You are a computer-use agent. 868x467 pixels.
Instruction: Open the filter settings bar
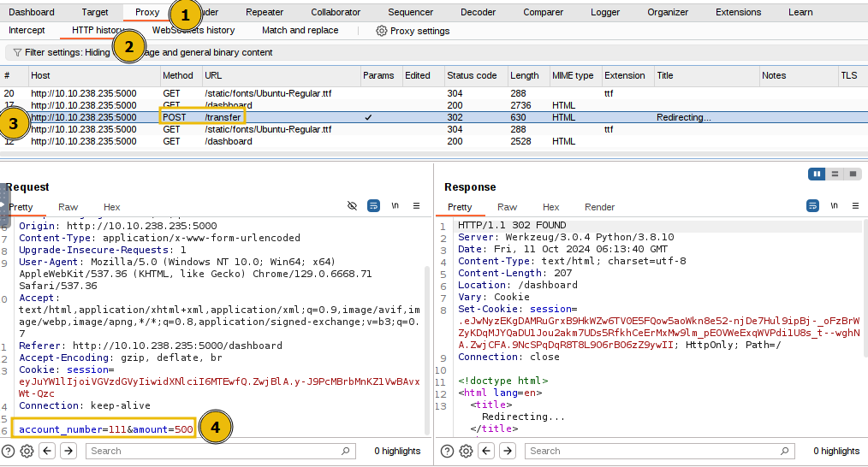point(434,52)
